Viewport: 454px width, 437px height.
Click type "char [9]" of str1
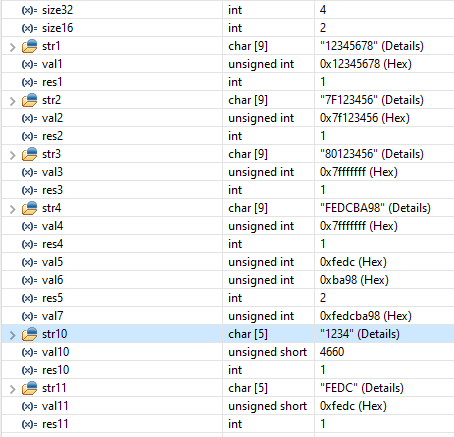point(248,46)
